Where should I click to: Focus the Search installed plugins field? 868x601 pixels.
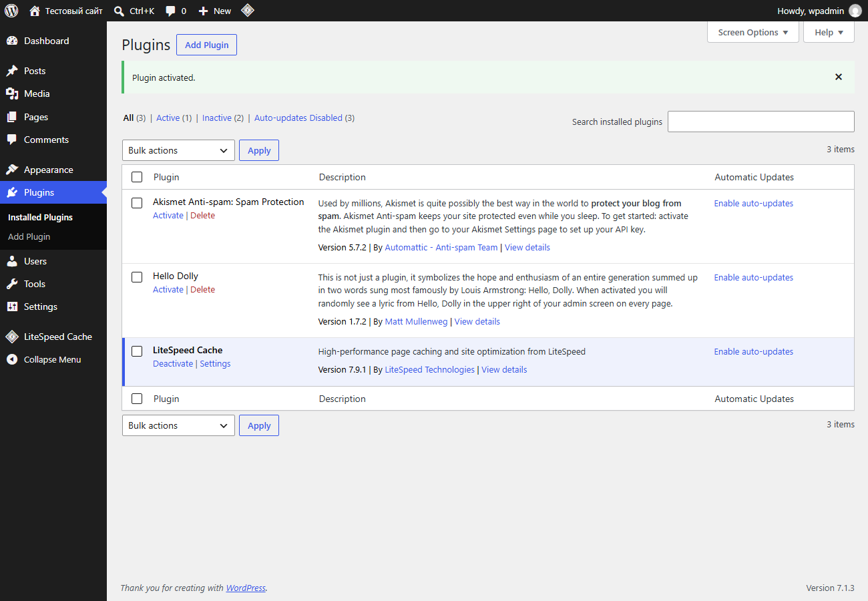(x=761, y=122)
